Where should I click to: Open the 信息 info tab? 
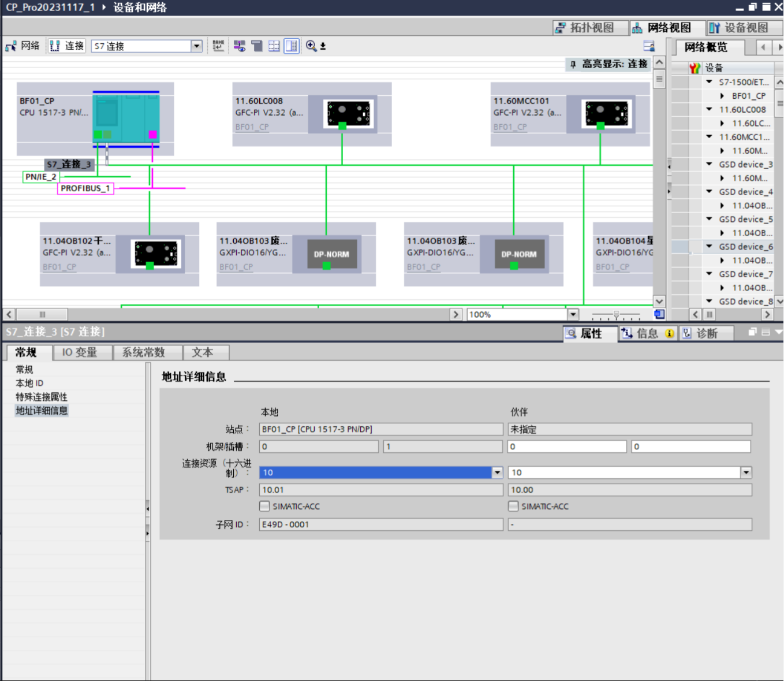pyautogui.click(x=647, y=333)
